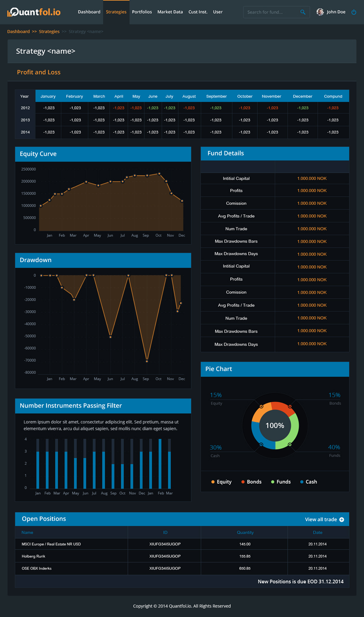Open Cust Inst. menu item
The image size is (364, 617).
tap(198, 12)
